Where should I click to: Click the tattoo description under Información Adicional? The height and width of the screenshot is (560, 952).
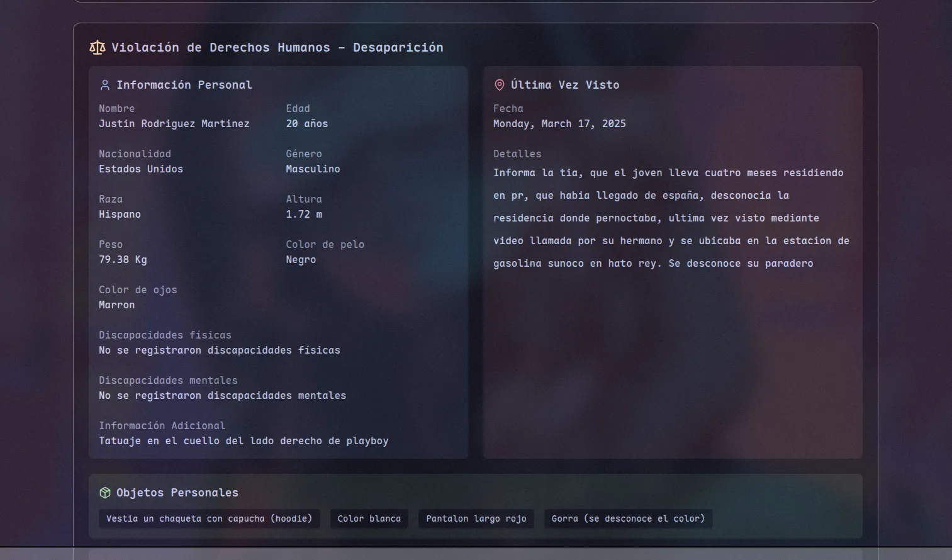coord(243,441)
